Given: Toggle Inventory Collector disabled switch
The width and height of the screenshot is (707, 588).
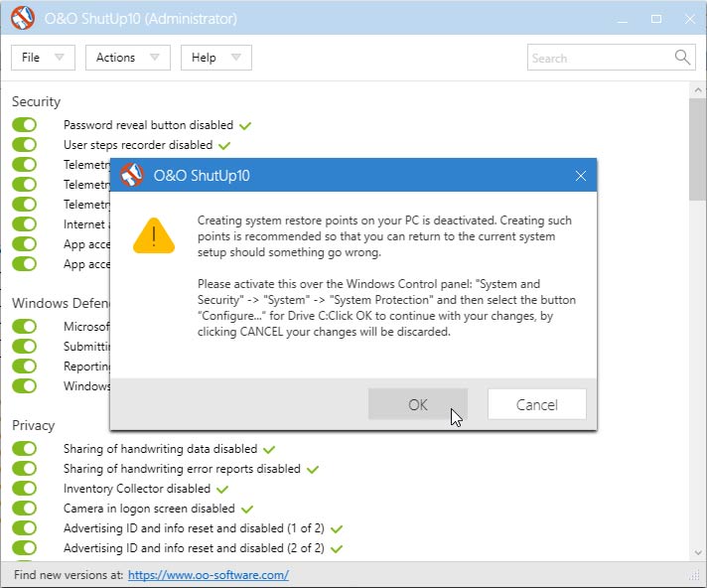Looking at the screenshot, I should point(25,489).
